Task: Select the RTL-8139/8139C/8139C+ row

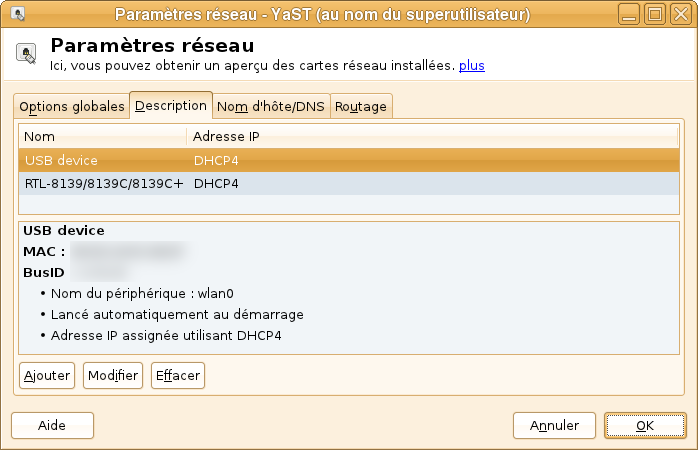Action: (349, 183)
